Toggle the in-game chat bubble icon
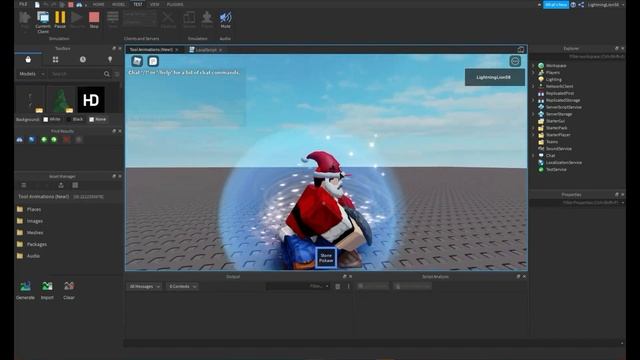 tap(153, 61)
